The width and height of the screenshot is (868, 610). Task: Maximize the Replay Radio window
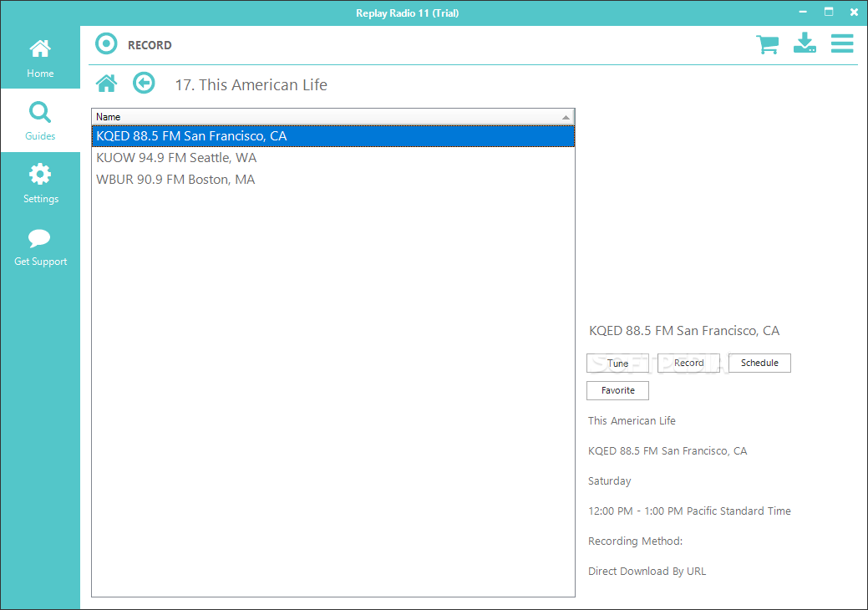pos(829,13)
